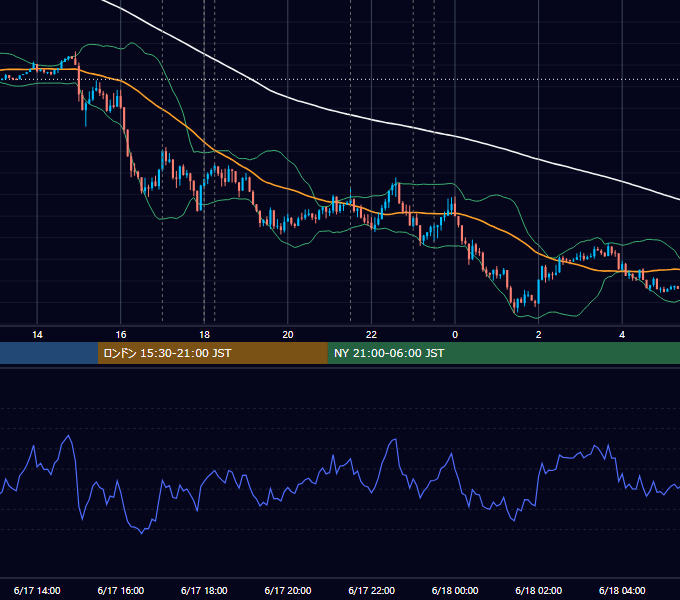
Task: Click the 6/18 00:00 date label
Action: [455, 590]
